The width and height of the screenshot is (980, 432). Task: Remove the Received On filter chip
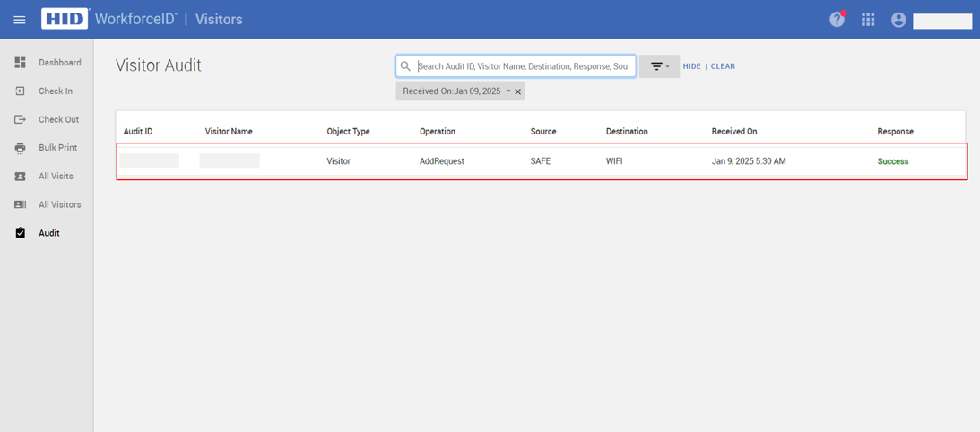[x=517, y=91]
